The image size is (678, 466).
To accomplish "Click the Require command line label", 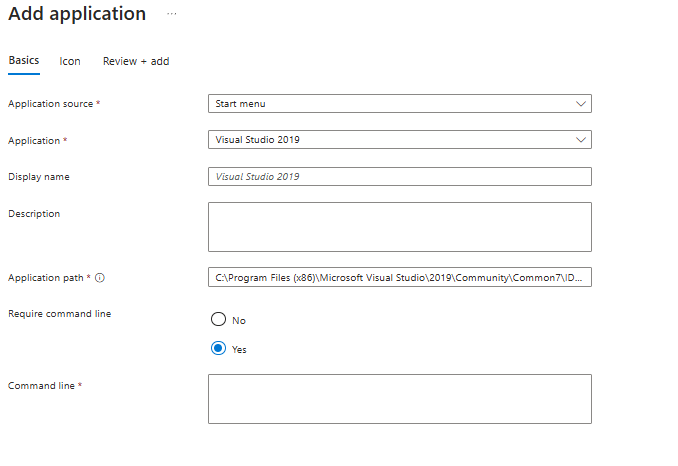I will (x=60, y=314).
